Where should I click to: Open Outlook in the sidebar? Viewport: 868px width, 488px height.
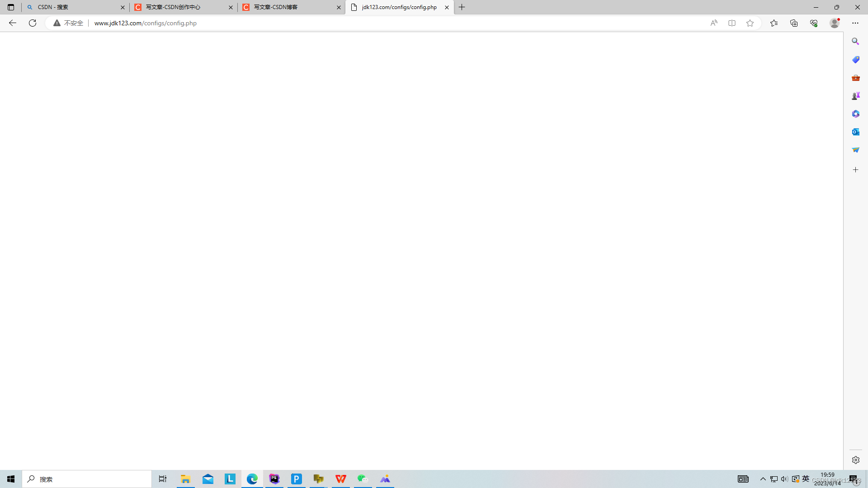[x=855, y=132]
